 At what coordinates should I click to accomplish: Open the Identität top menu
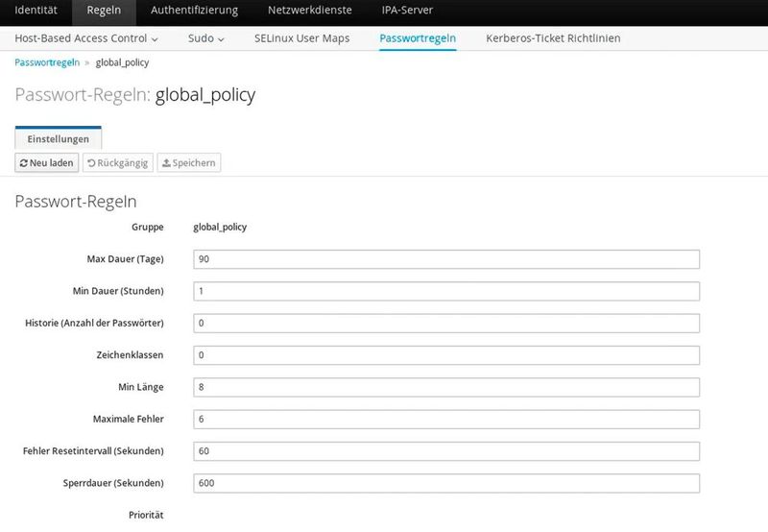click(36, 11)
